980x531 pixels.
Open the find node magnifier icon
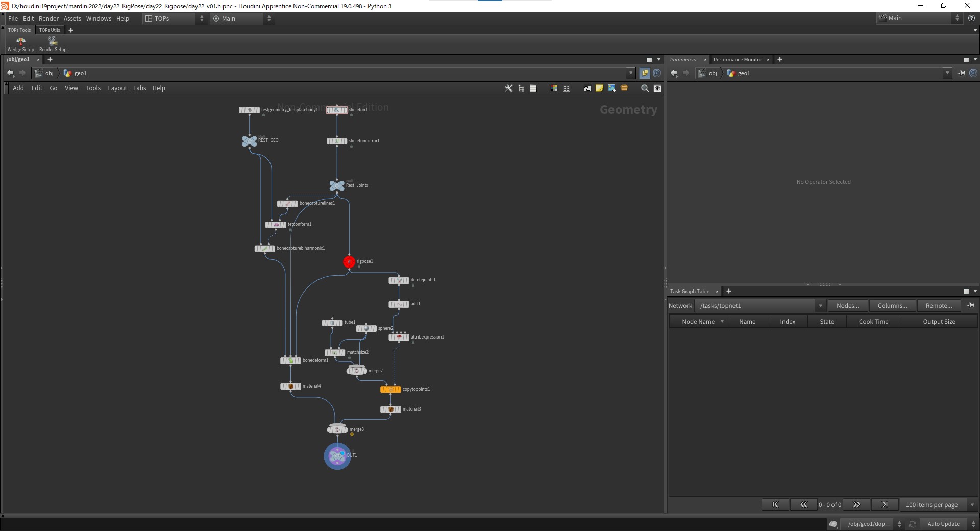[x=645, y=88]
